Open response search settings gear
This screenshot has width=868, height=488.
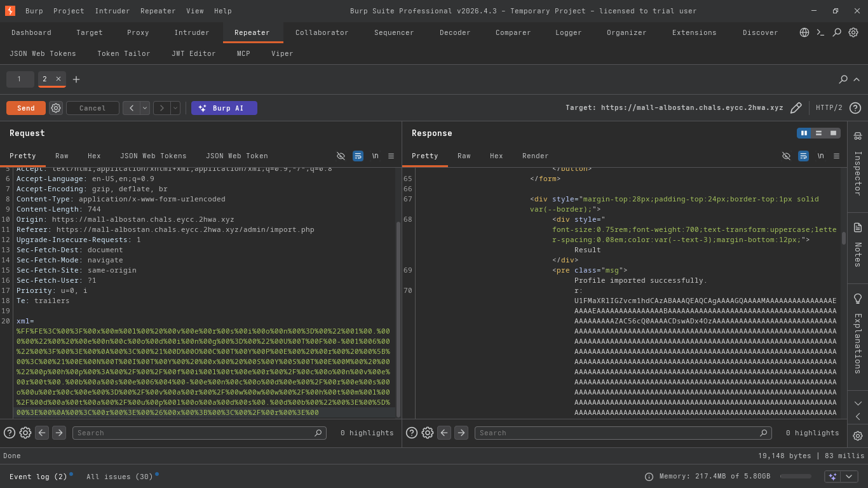[428, 433]
